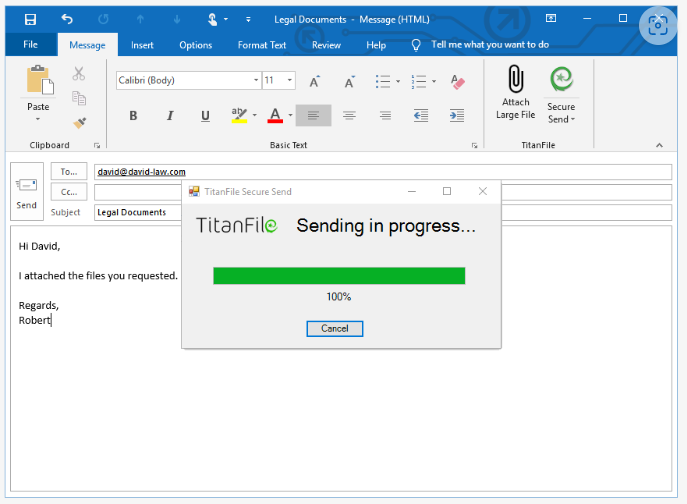Switch to the Options tab
Image resolution: width=687 pixels, height=504 pixels.
(195, 45)
